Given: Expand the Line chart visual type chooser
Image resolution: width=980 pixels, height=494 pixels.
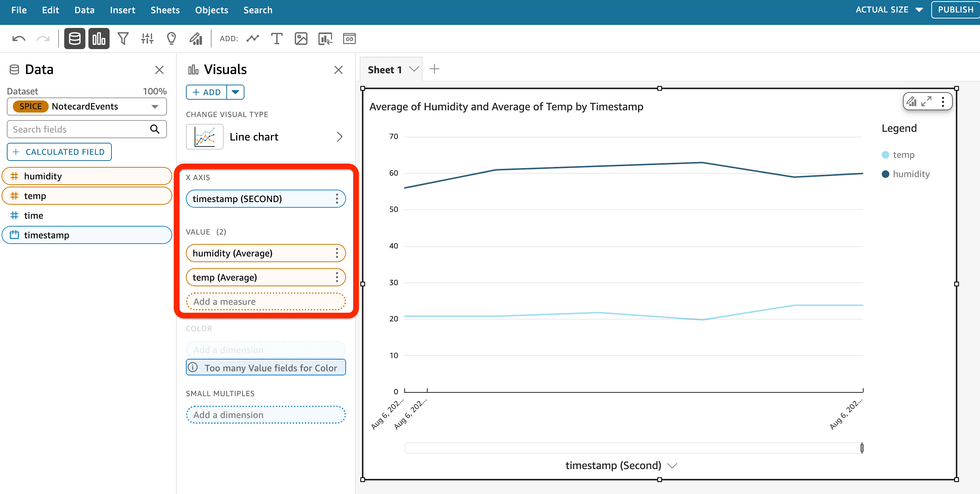Looking at the screenshot, I should (340, 137).
